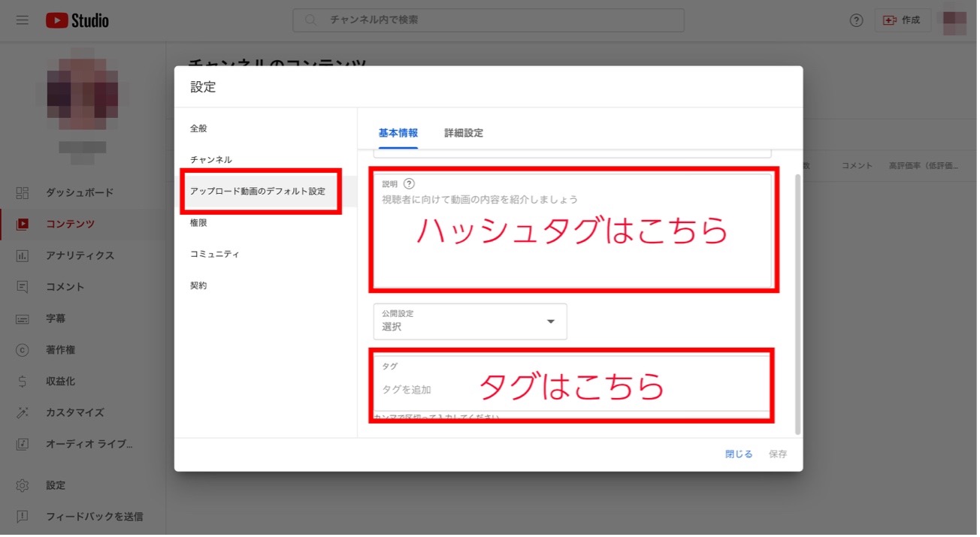Click the 閉じる button

coord(739,454)
